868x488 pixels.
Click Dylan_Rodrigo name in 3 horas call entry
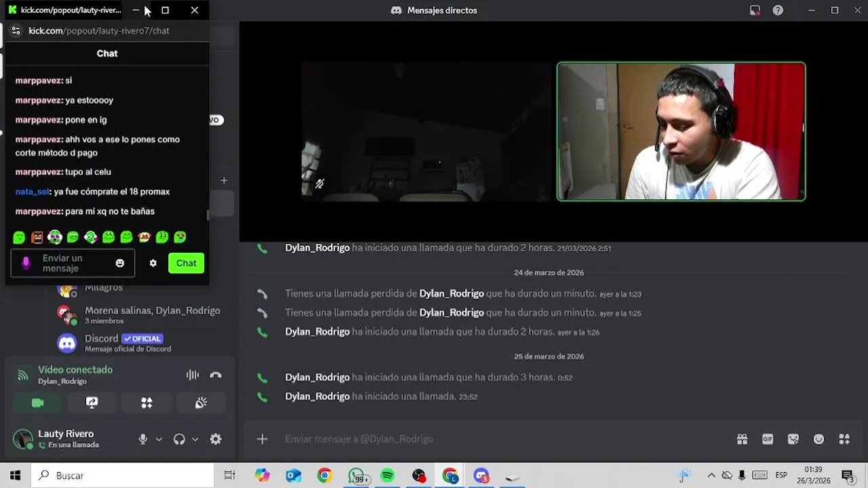pos(317,378)
